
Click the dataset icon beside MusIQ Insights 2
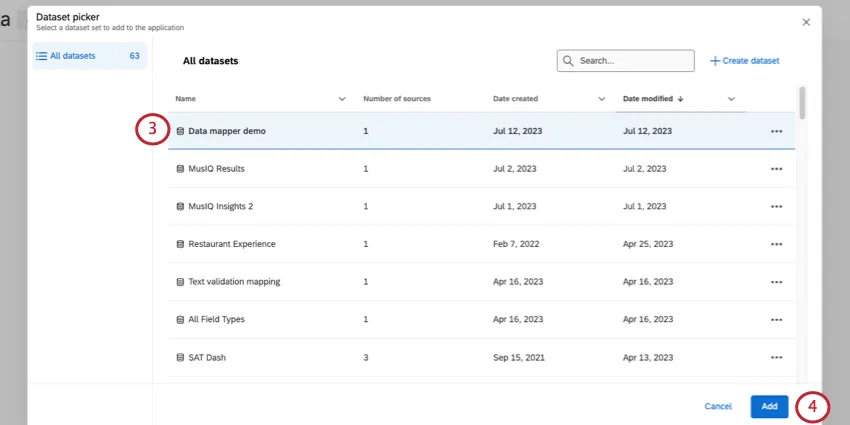[x=180, y=207]
